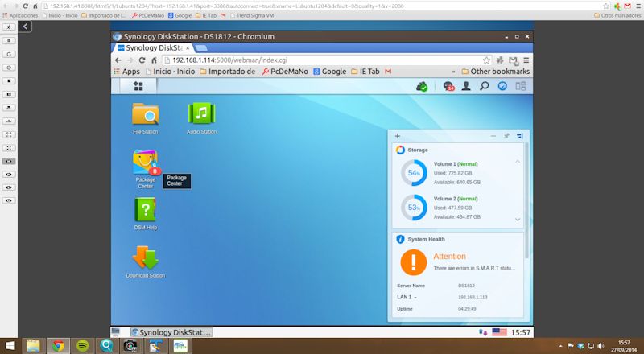Click the Volume 2 53% usage ring

(x=414, y=208)
